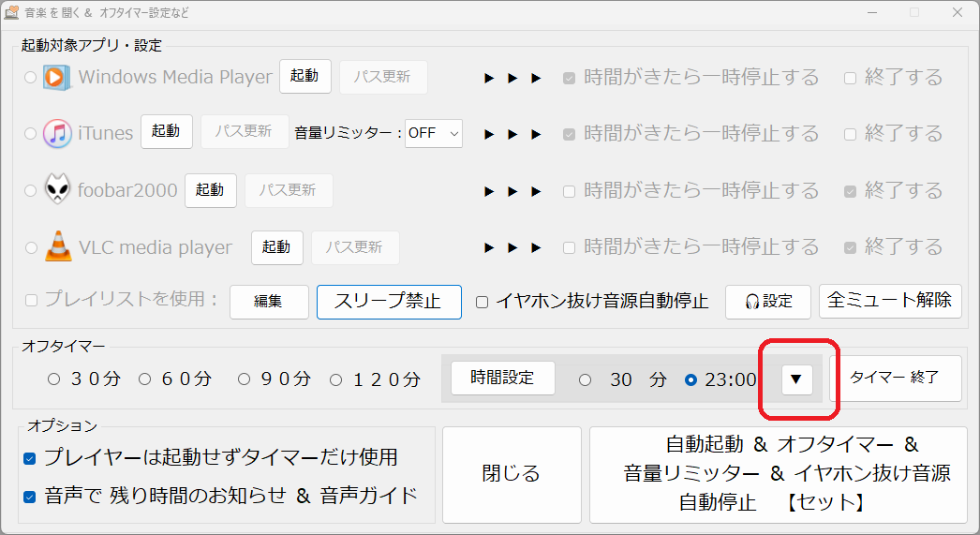Click 起動 button next to foobar2000
Screen dimensions: 980x535
click(x=211, y=190)
